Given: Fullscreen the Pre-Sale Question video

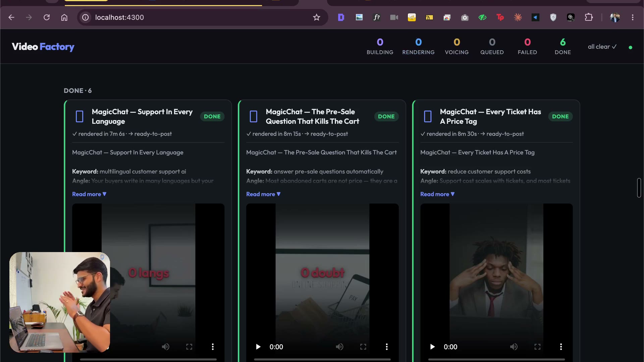Looking at the screenshot, I should (363, 347).
